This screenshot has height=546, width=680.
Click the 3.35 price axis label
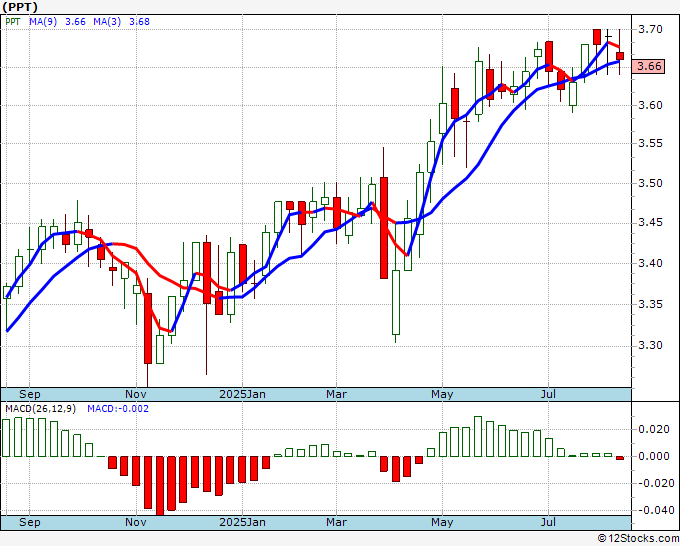coord(650,304)
